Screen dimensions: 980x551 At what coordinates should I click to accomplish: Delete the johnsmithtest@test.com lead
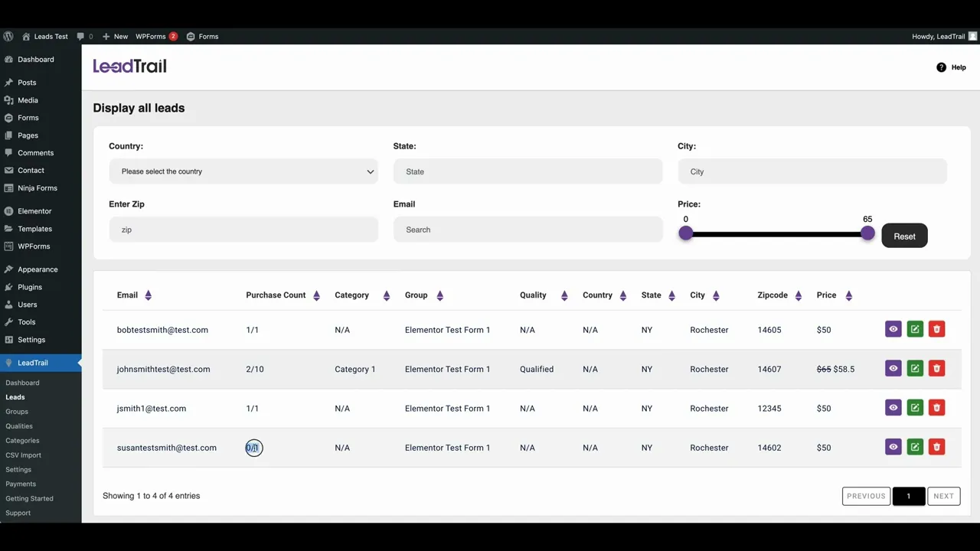(936, 368)
